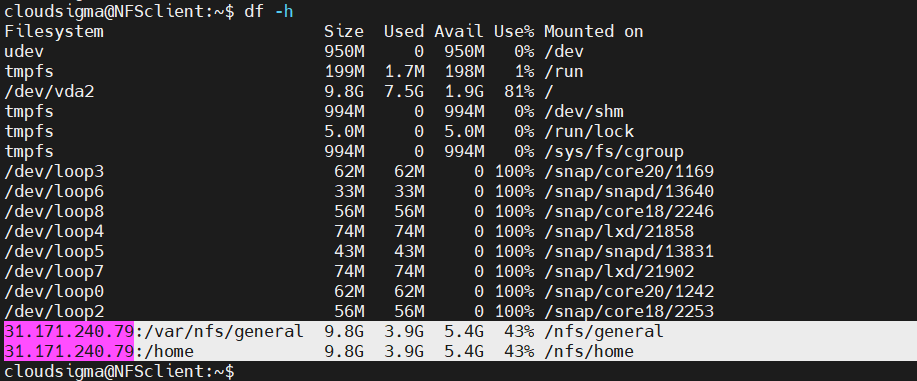The height and width of the screenshot is (381, 917).
Task: Click the '/snap/core20/1242' mount path
Action: pos(629,291)
